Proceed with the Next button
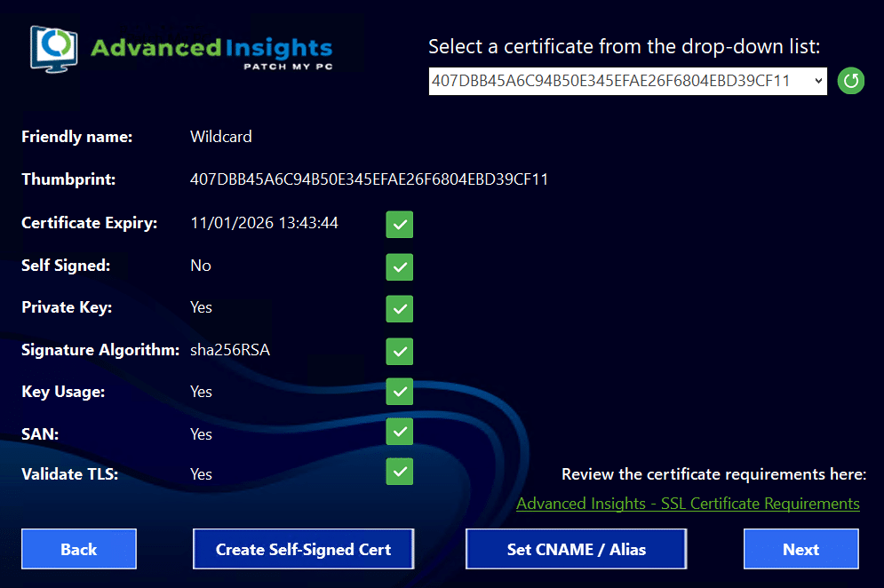Image resolution: width=884 pixels, height=588 pixels. (x=800, y=549)
